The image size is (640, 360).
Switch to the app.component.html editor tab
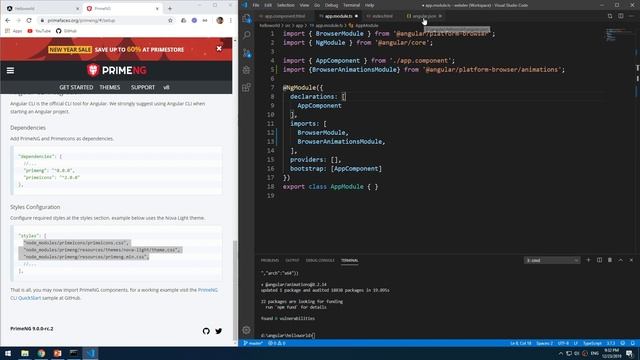[x=284, y=16]
